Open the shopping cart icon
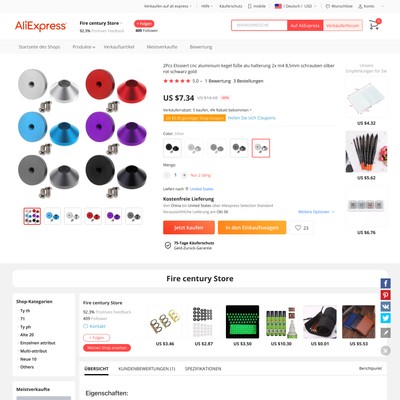The height and width of the screenshot is (400, 400). pos(374,25)
